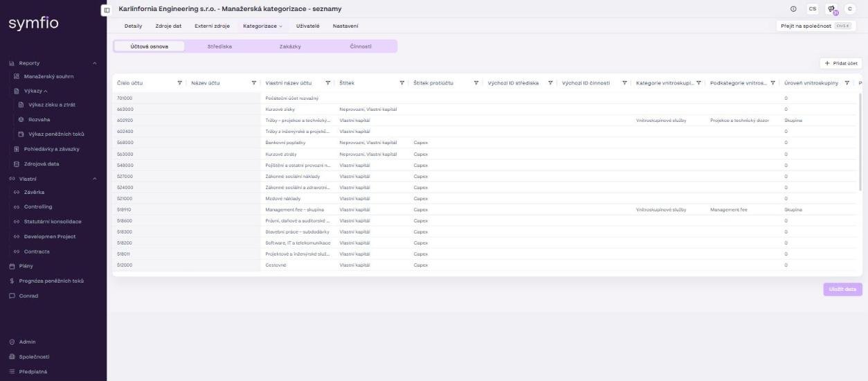Click the symfio logo

(x=33, y=24)
